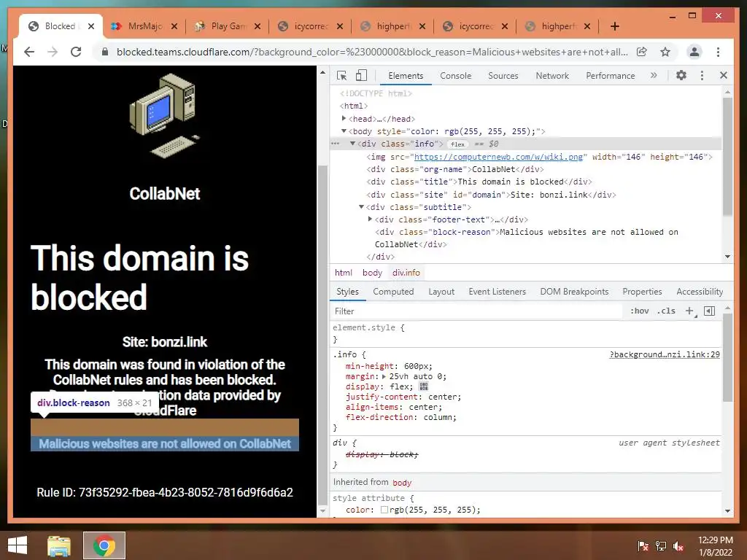
Task: Switch to the MrsMajo browser tab
Action: tap(145, 26)
